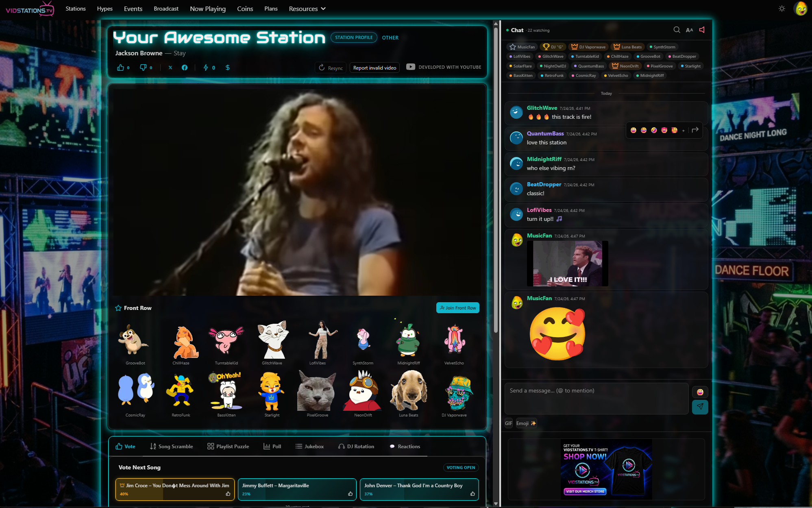Click GlitchWave username in chat message
The height and width of the screenshot is (508, 812).
click(542, 108)
